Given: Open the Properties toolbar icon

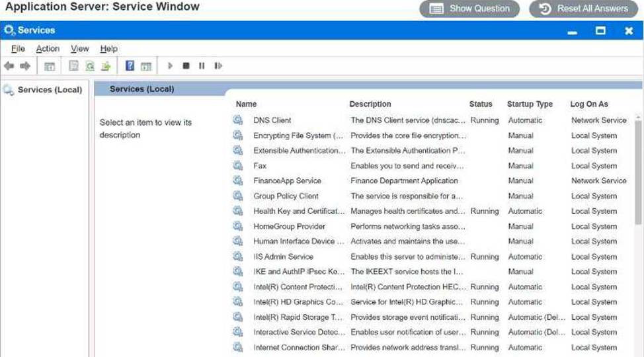Looking at the screenshot, I should pyautogui.click(x=73, y=66).
